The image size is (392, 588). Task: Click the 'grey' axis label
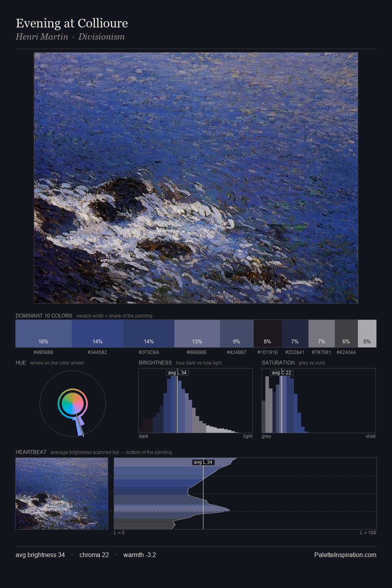coord(267,436)
